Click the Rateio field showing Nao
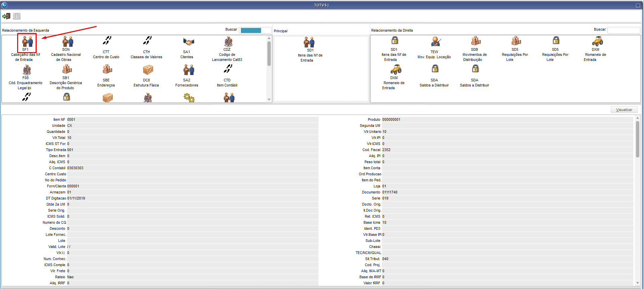This screenshot has width=644, height=289. (192, 277)
